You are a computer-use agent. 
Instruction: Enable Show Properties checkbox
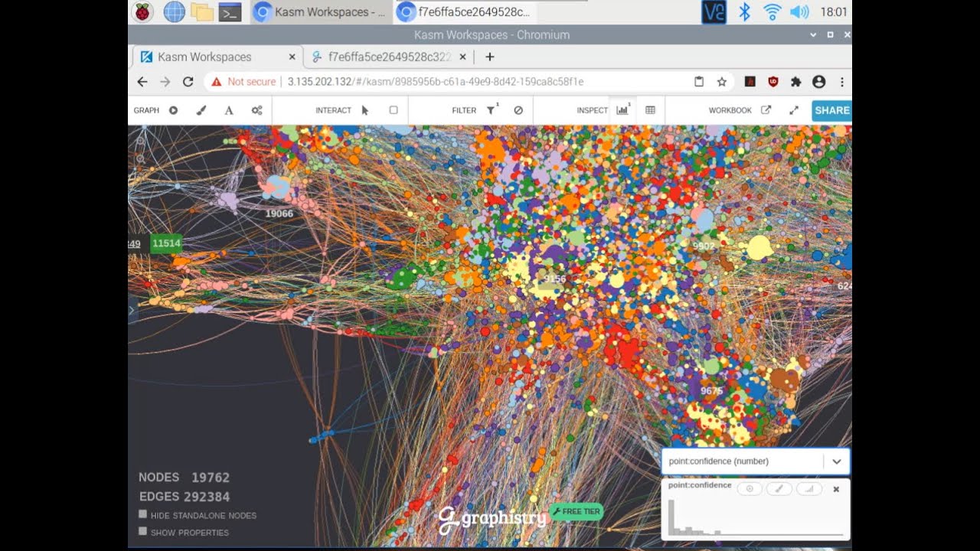pyautogui.click(x=142, y=531)
